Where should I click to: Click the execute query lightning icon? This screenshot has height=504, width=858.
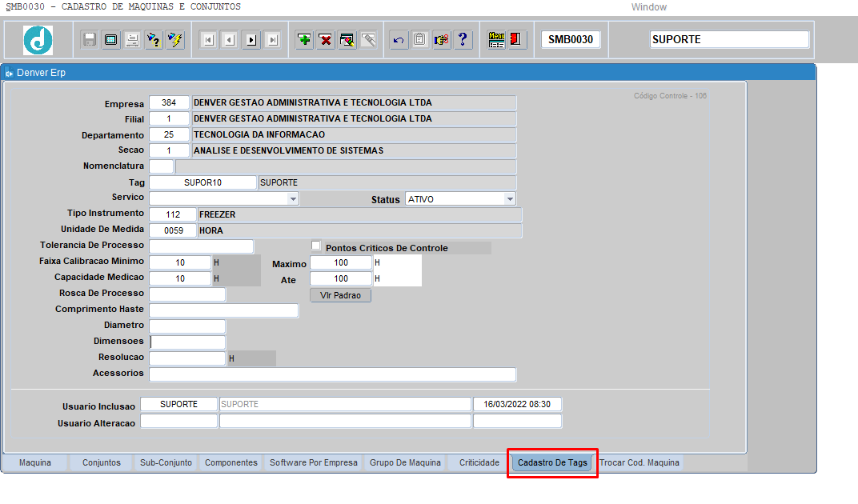[x=175, y=40]
